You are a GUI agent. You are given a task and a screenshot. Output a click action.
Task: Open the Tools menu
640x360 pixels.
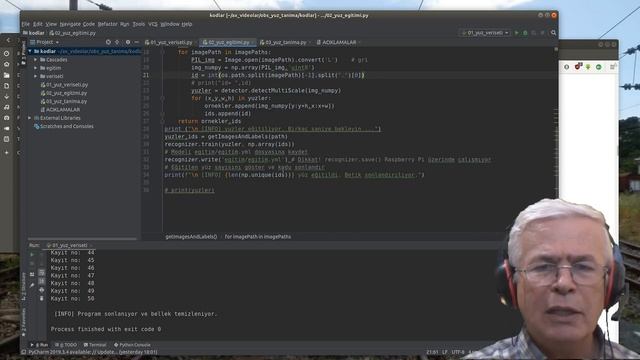click(x=139, y=24)
